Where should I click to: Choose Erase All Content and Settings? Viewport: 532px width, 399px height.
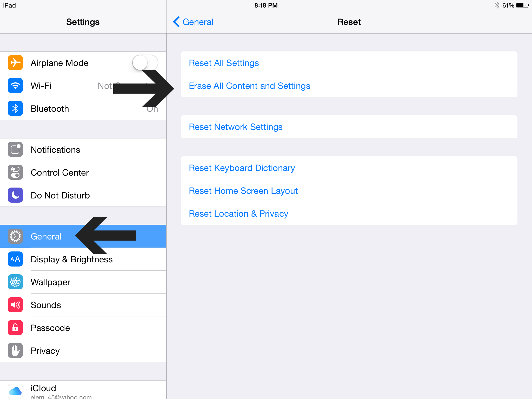(349, 86)
